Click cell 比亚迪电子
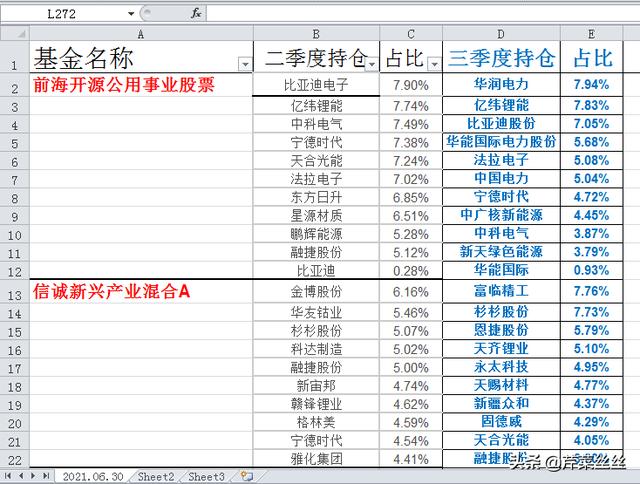This screenshot has width=640, height=484. tap(316, 85)
